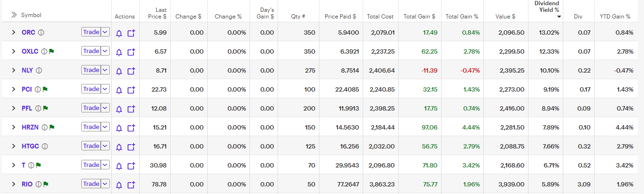Open the Trade dropdown arrow for NLY

point(105,70)
